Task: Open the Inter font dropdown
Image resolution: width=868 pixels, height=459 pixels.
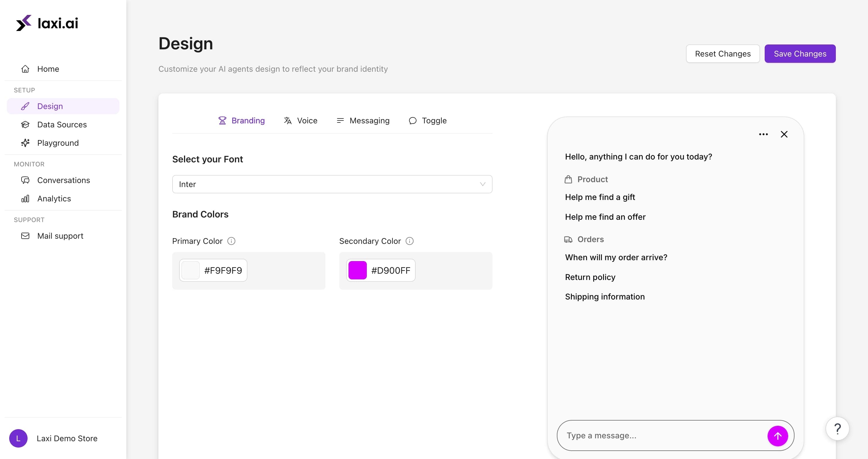Action: (332, 184)
